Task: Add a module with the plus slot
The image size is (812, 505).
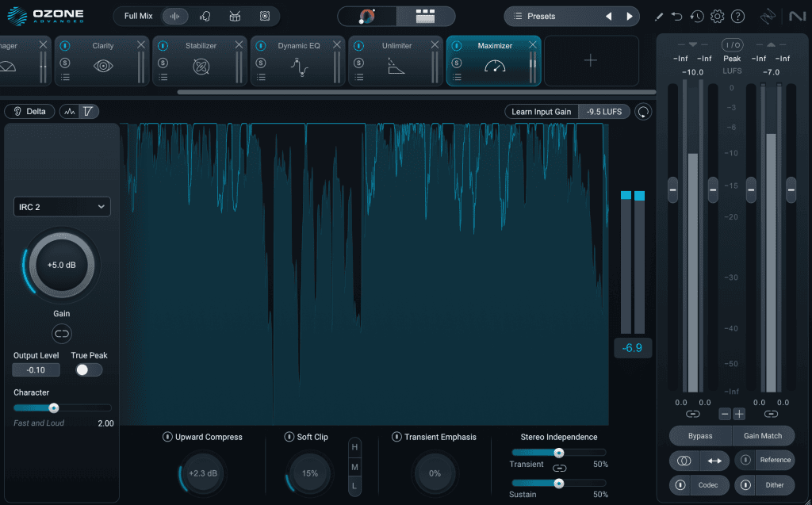Action: (x=591, y=60)
